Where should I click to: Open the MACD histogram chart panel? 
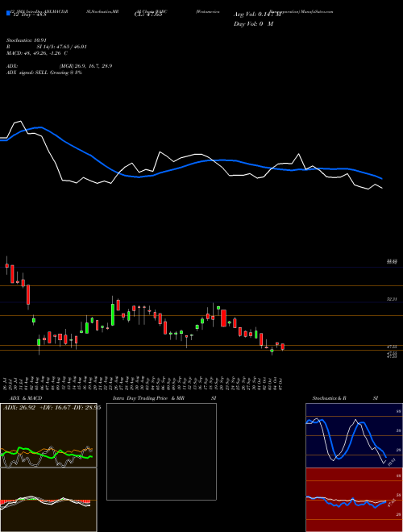click(48, 500)
